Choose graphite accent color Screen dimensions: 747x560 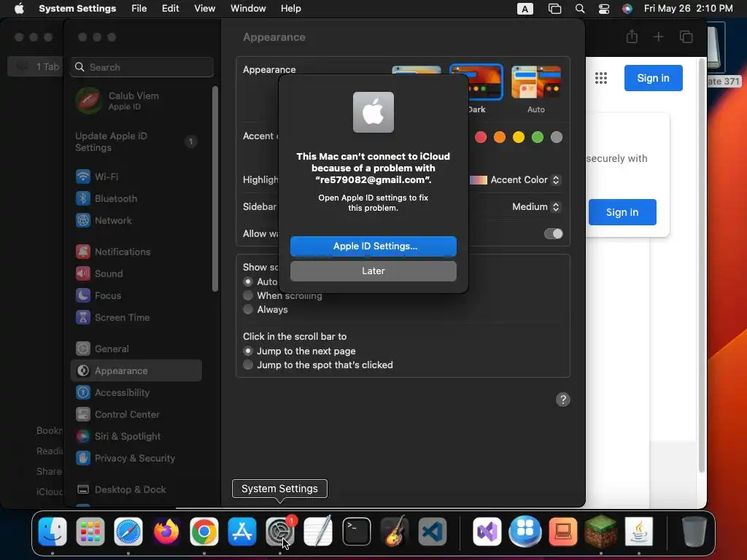[x=557, y=137]
